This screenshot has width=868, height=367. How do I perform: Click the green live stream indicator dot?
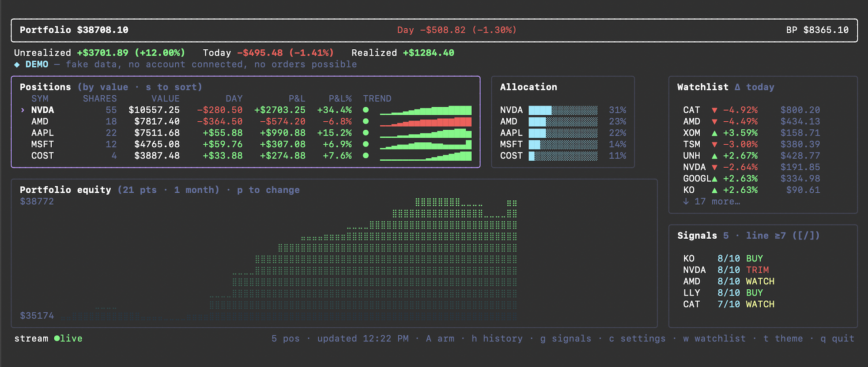(x=57, y=338)
